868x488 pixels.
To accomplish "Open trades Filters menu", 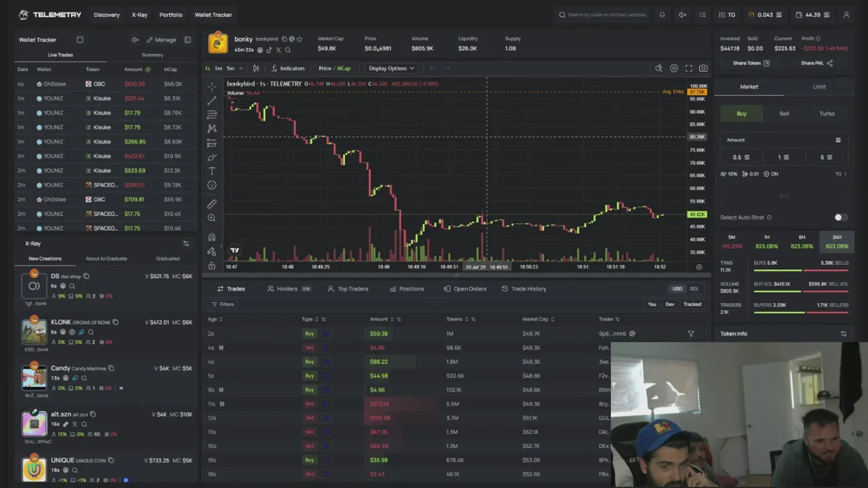I will pos(222,304).
